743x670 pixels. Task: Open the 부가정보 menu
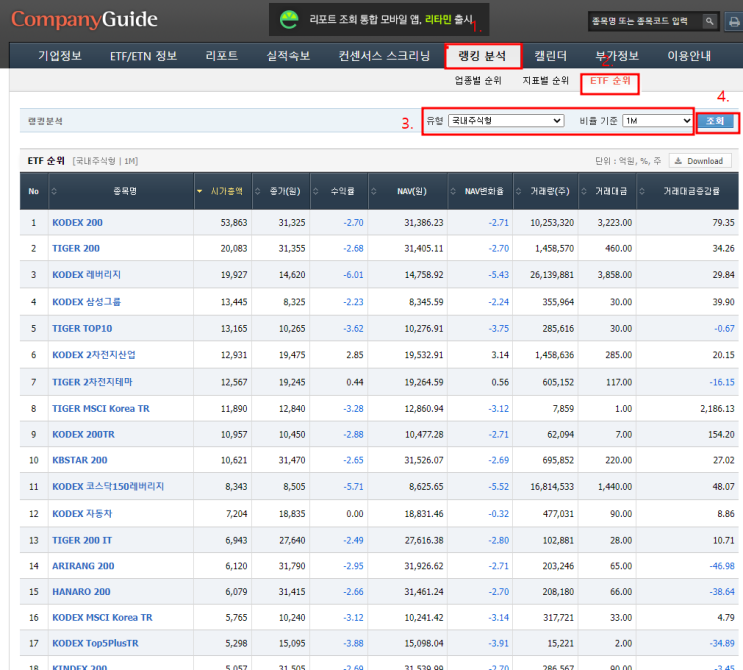[x=617, y=56]
